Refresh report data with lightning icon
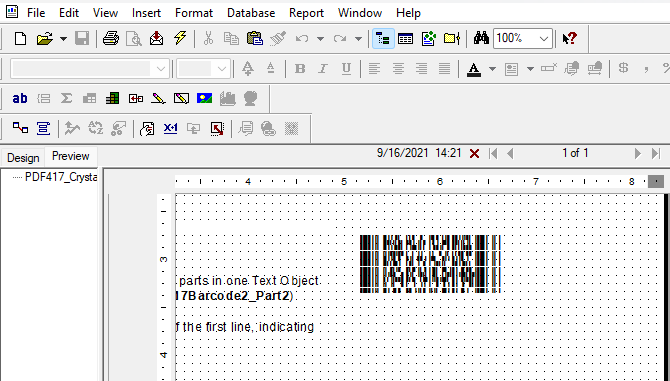Screen dimensions: 670x381 (180, 38)
